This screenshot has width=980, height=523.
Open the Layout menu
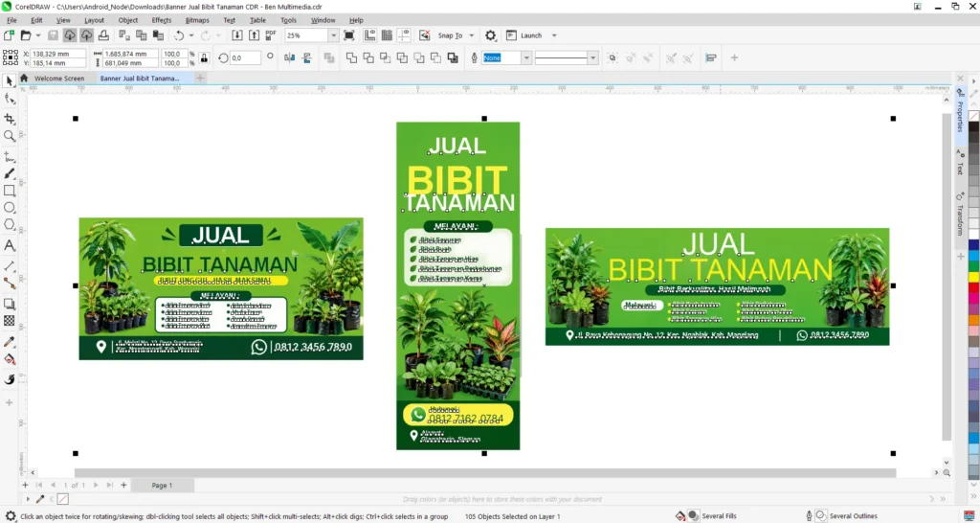[95, 20]
